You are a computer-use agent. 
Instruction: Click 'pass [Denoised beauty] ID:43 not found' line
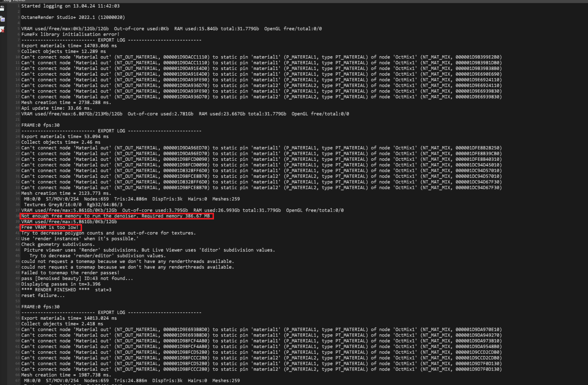(x=77, y=278)
